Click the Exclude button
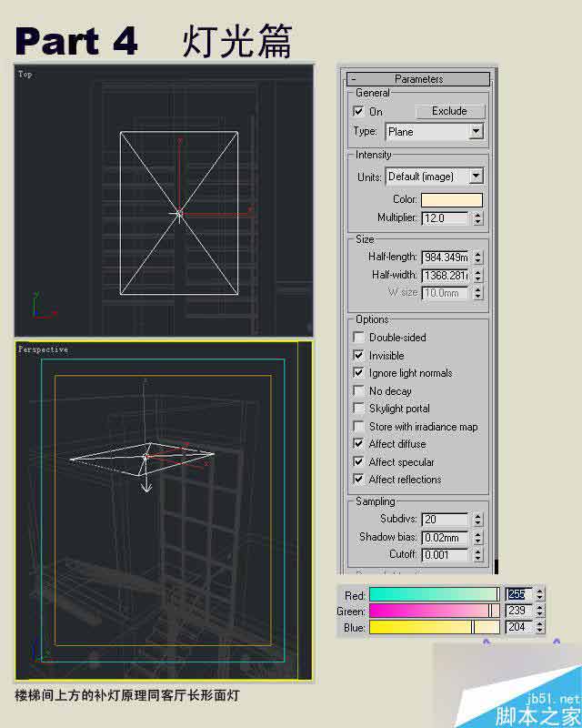Screen dimensions: 582x728 (x=450, y=111)
